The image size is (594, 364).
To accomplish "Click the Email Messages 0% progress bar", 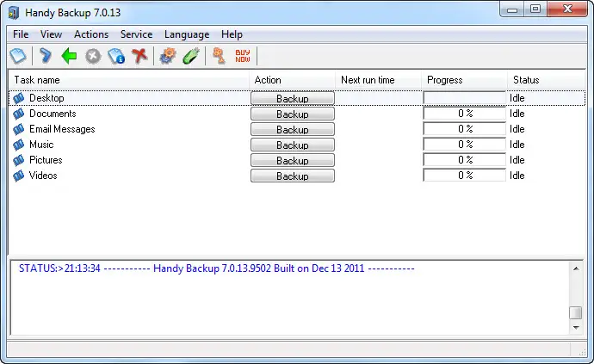I will pyautogui.click(x=465, y=129).
